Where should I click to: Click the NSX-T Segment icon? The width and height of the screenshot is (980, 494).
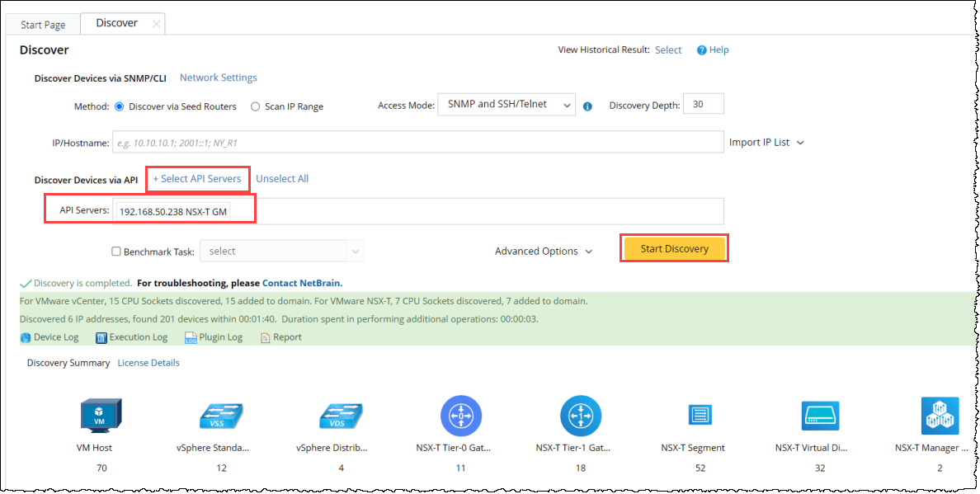700,415
